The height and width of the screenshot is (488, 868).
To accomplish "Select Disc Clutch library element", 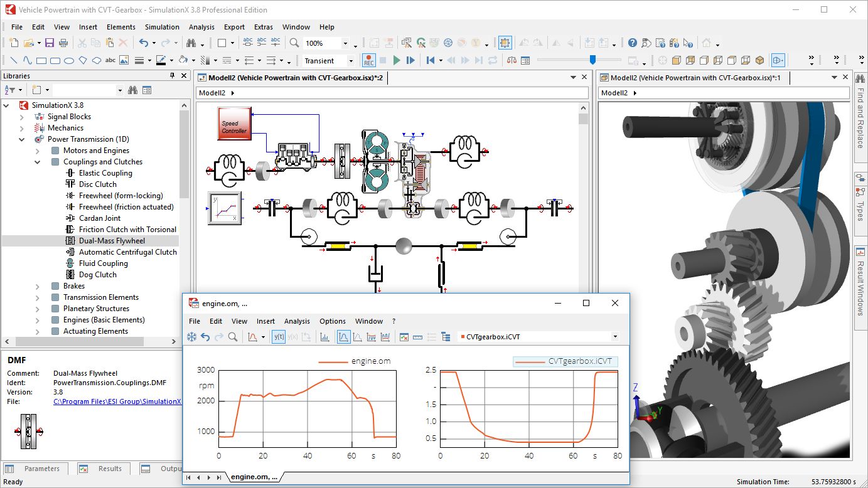I will pos(98,184).
